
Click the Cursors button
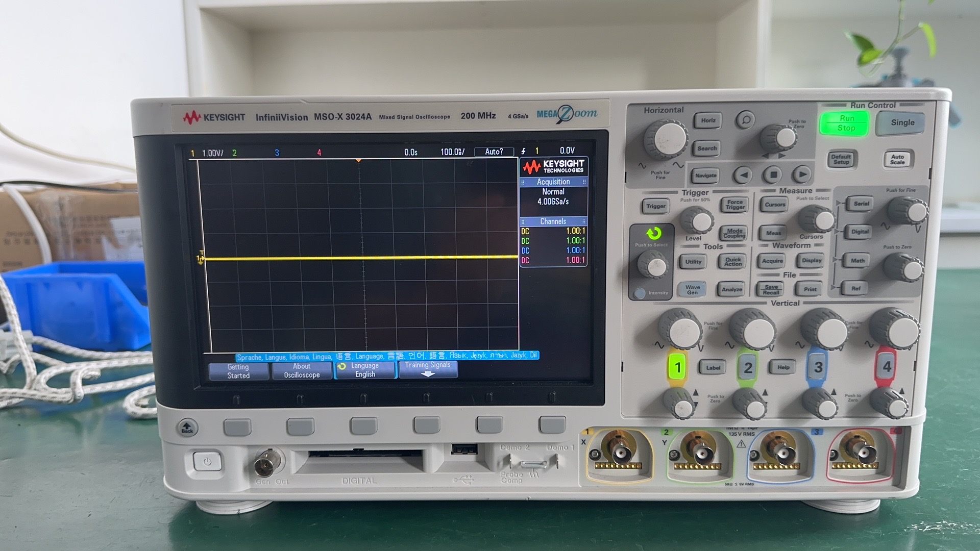pyautogui.click(x=775, y=205)
